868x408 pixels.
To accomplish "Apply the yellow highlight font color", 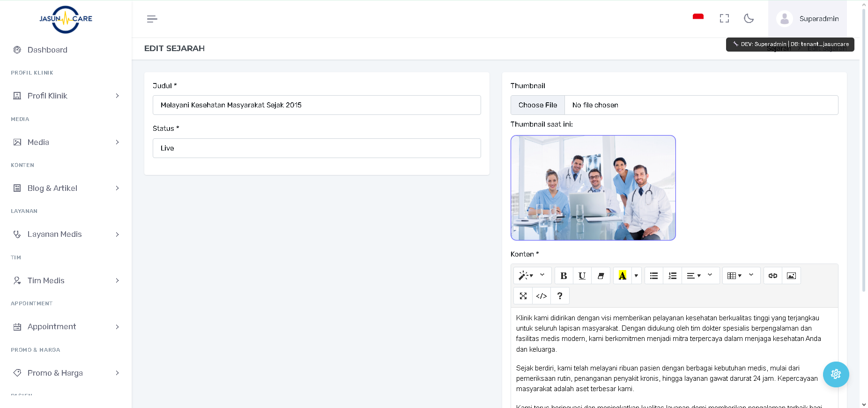I will [622, 276].
